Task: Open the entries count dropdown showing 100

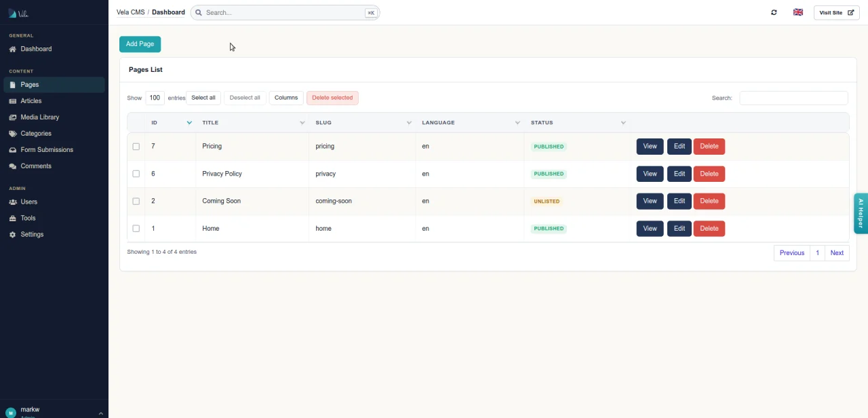Action: point(155,98)
